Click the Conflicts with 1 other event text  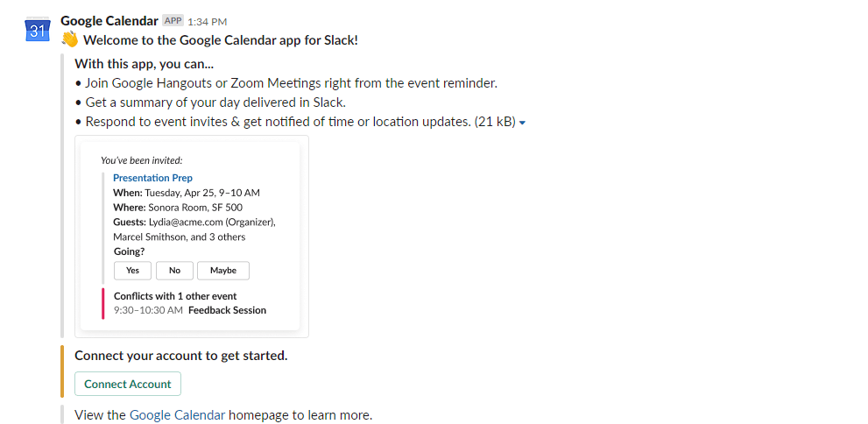click(x=175, y=296)
